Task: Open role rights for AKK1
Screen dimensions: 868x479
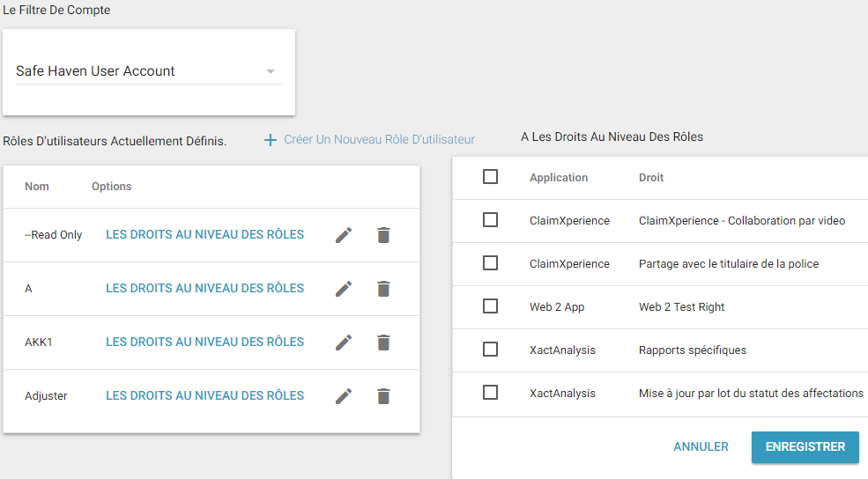Action: tap(204, 343)
